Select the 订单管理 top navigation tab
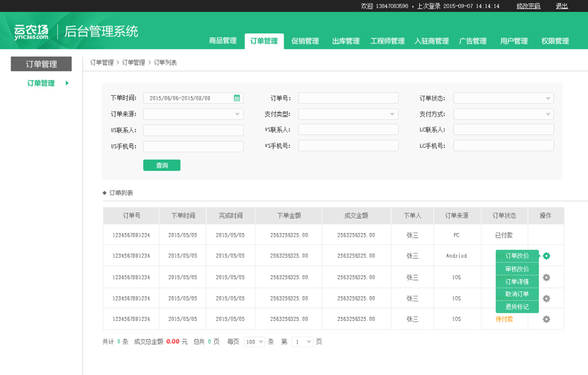The width and height of the screenshot is (588, 375). 264,41
